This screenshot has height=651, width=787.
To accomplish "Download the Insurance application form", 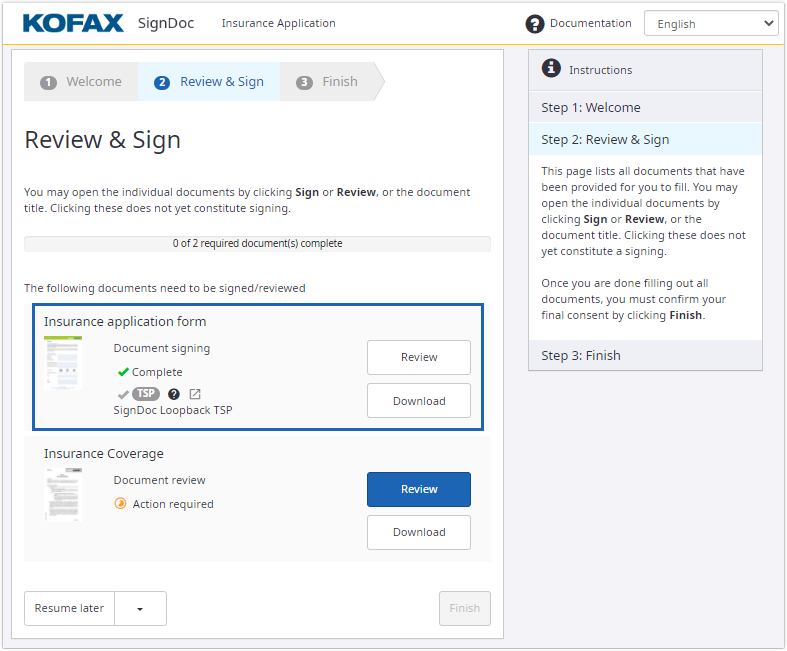I will pyautogui.click(x=418, y=401).
